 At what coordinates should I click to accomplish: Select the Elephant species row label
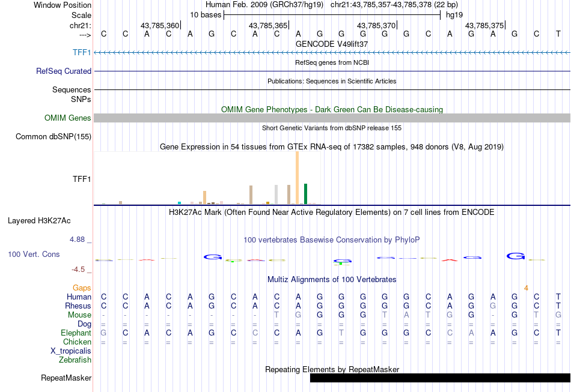[76, 333]
